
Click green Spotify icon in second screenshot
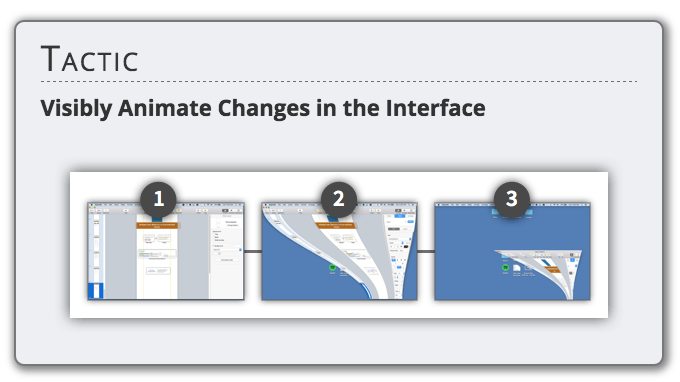(333, 268)
